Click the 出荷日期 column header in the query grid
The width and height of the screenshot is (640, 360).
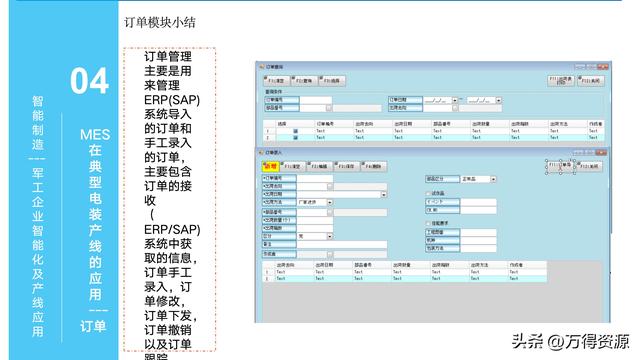point(411,124)
